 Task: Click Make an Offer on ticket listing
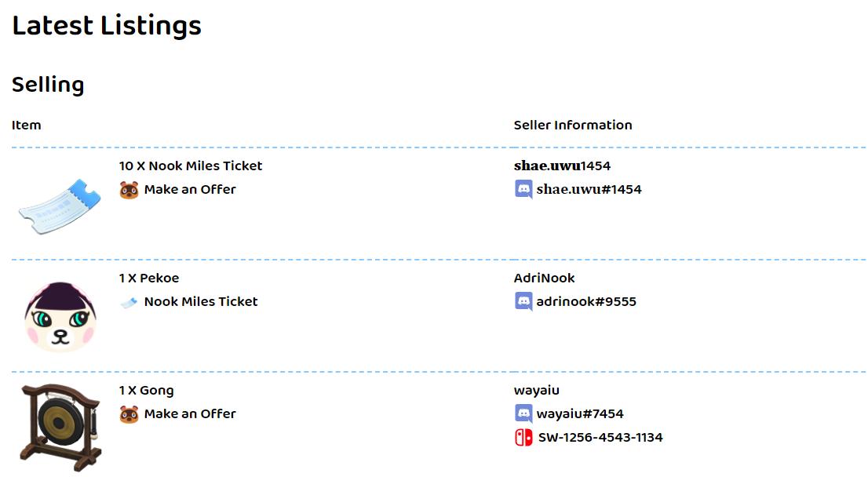pyautogui.click(x=190, y=190)
